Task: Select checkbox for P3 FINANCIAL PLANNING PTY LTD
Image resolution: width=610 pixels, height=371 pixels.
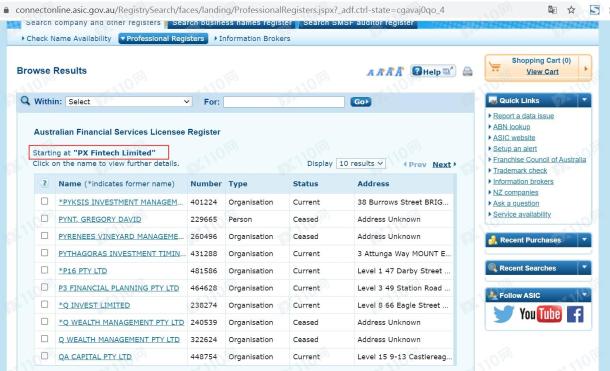Action: [44, 287]
